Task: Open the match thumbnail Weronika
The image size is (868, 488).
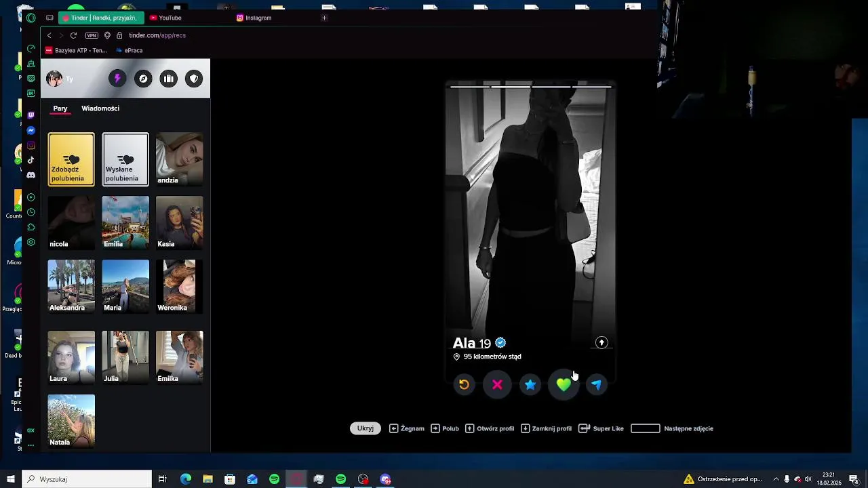Action: pos(179,286)
